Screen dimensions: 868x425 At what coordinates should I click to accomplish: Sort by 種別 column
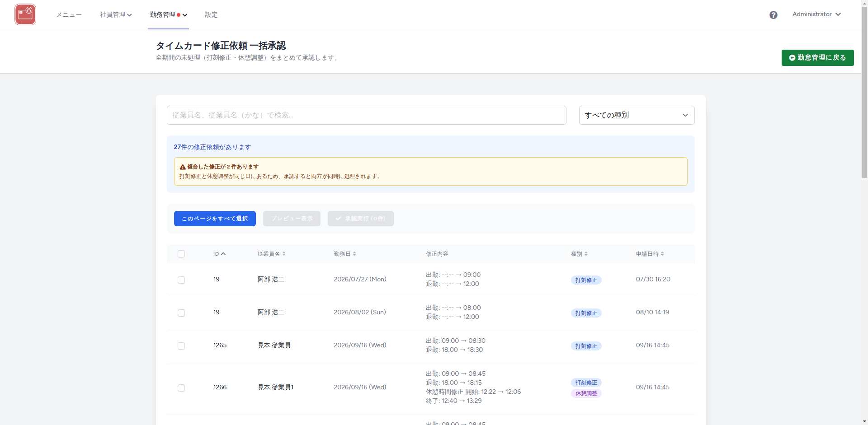[x=579, y=254]
